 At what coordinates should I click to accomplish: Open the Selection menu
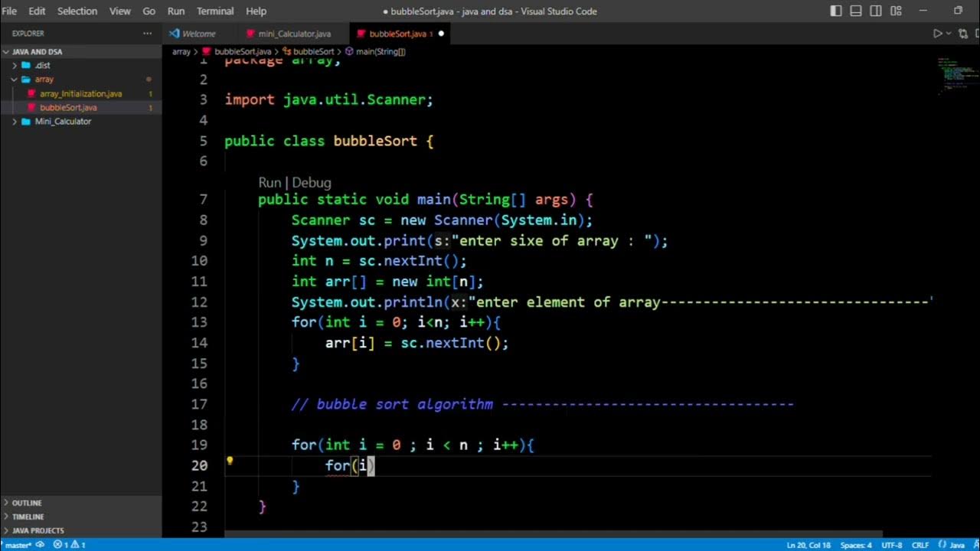click(x=77, y=11)
